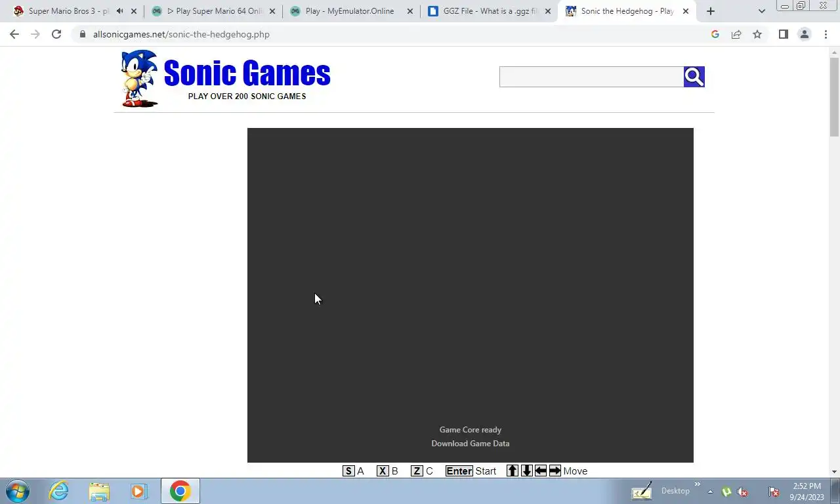Click the right arrow key icon

pos(555,471)
